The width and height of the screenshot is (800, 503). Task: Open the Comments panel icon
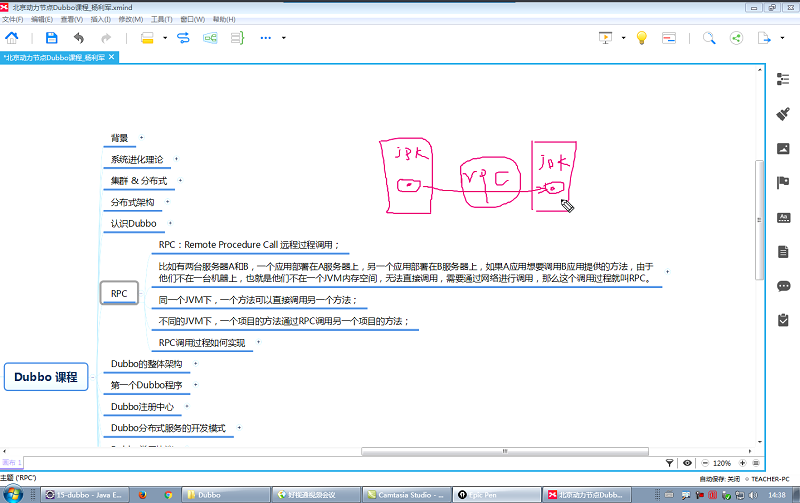tap(783, 286)
